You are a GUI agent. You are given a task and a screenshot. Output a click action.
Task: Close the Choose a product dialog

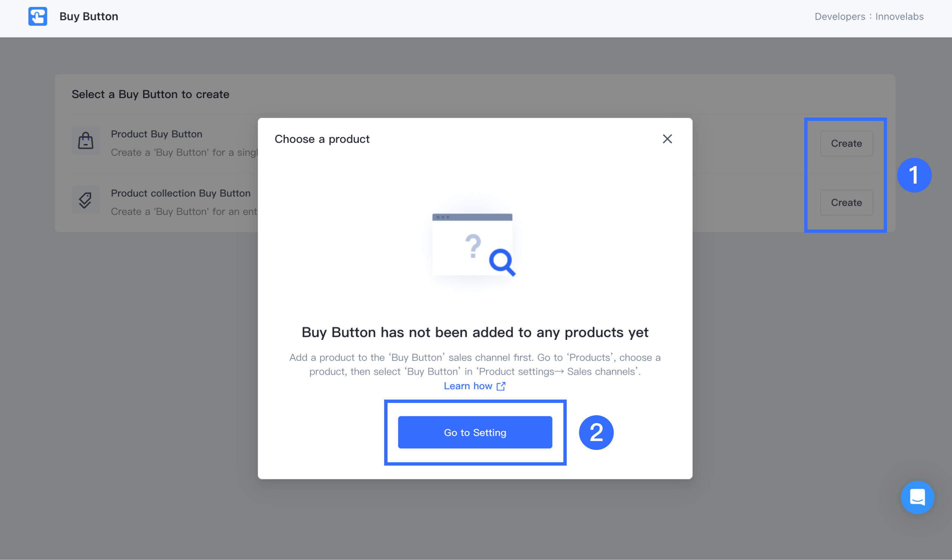[x=667, y=139]
